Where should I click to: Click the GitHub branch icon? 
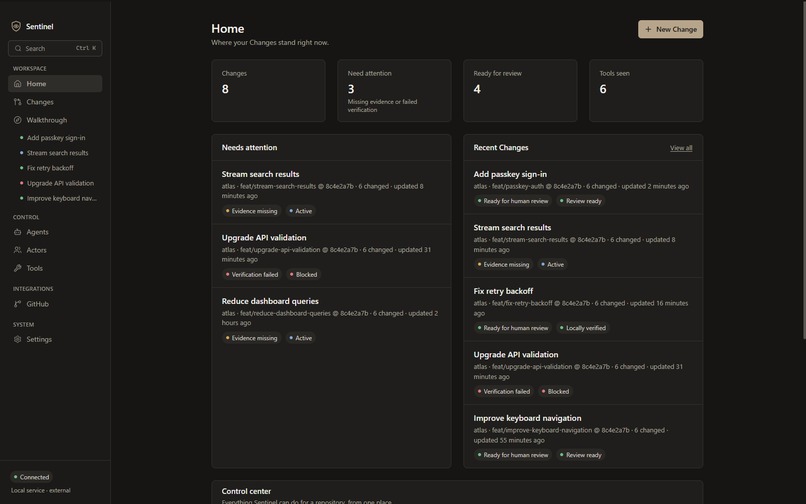[17, 304]
